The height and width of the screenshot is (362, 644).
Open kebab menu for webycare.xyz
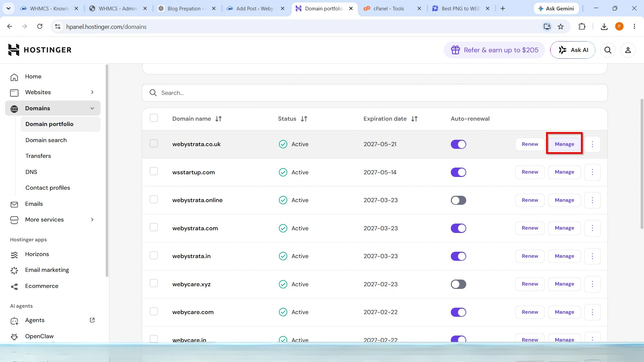click(x=592, y=284)
